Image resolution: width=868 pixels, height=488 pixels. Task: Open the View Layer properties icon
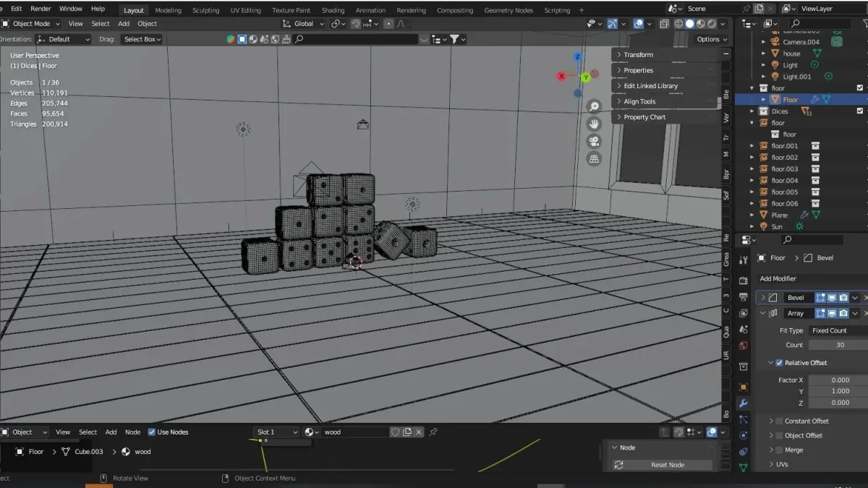tap(743, 313)
